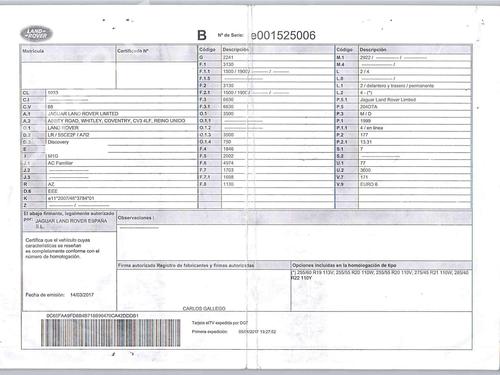Click emission date 14/03/2017
Screen dimensions: 500x375
pos(82,295)
